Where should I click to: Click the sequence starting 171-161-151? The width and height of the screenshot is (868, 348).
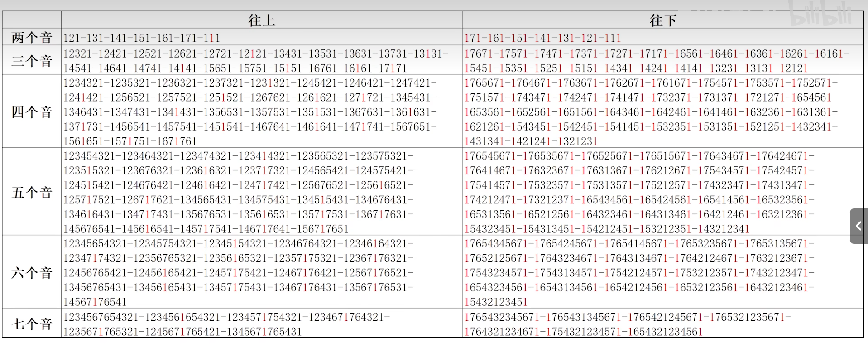click(x=543, y=38)
